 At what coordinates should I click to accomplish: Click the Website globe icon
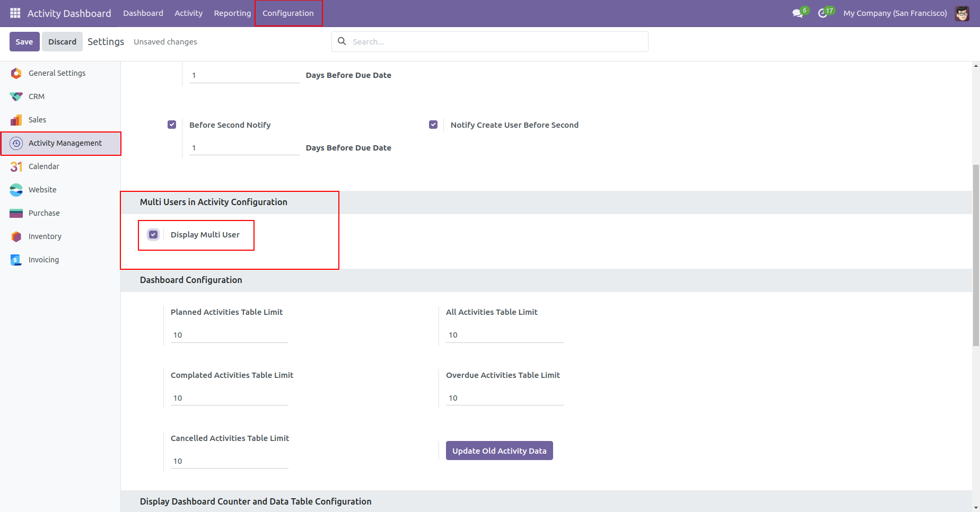tap(16, 190)
